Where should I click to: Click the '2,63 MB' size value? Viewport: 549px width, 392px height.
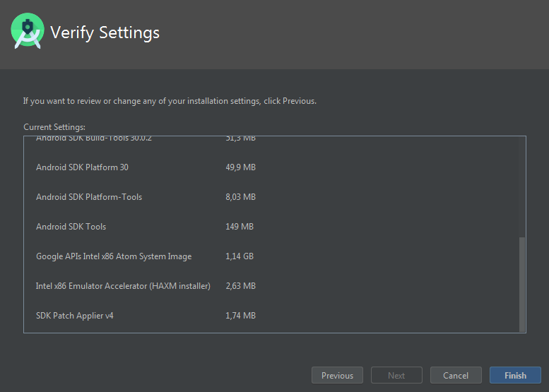click(x=240, y=286)
